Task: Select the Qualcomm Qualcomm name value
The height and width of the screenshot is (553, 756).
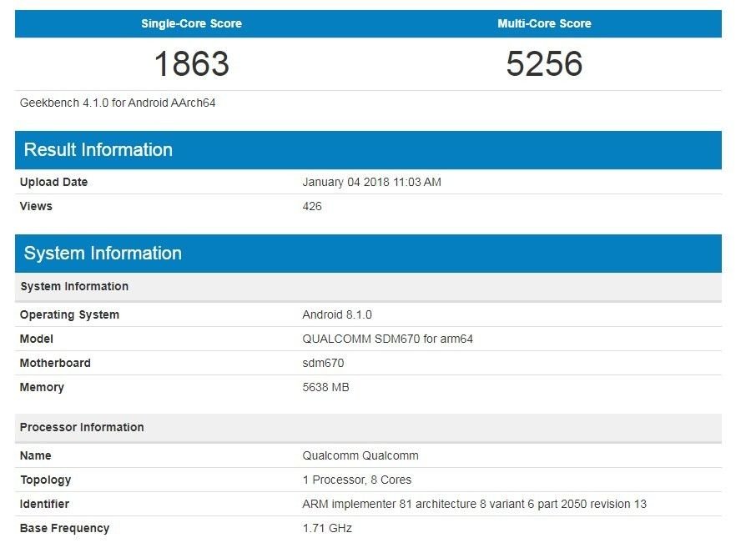Action: [360, 455]
